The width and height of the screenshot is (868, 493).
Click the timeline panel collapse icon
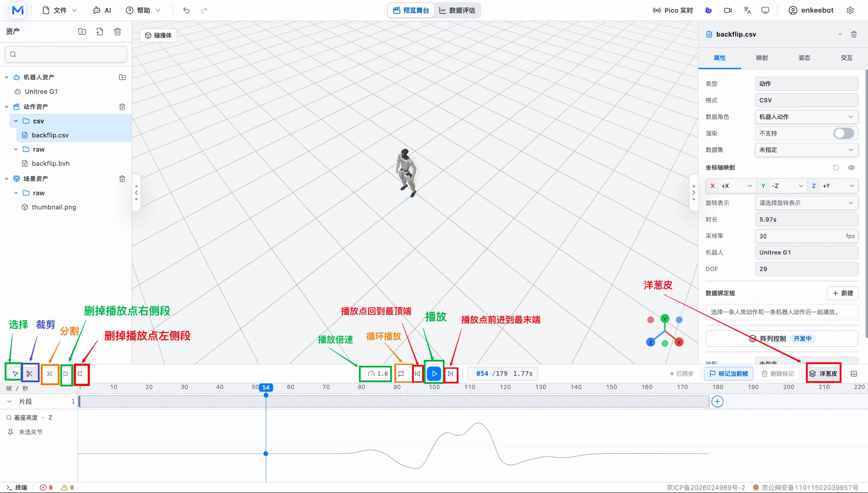click(x=854, y=374)
